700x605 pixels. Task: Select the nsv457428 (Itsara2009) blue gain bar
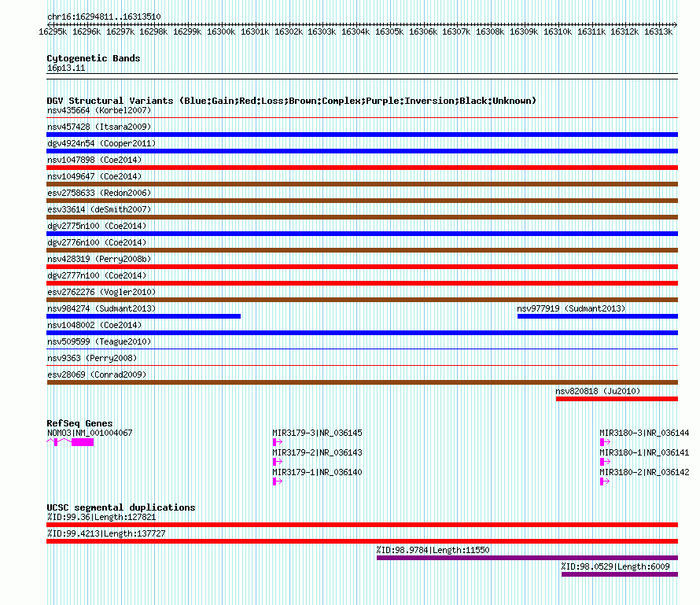(x=362, y=135)
